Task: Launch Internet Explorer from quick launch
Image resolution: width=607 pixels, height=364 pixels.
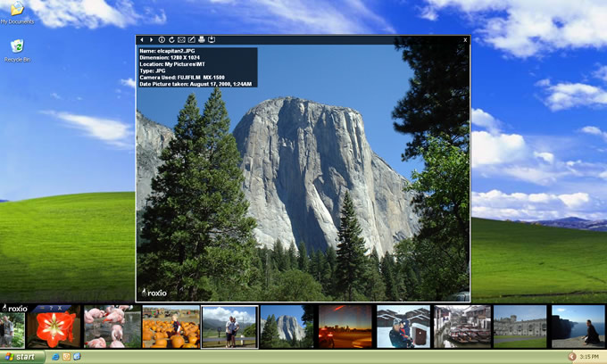Action: (x=55, y=357)
